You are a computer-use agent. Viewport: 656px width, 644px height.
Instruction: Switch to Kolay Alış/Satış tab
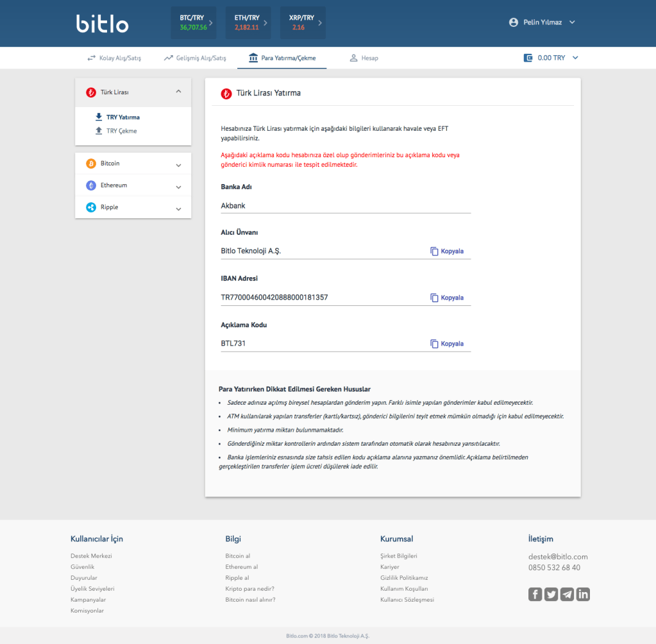click(x=114, y=58)
